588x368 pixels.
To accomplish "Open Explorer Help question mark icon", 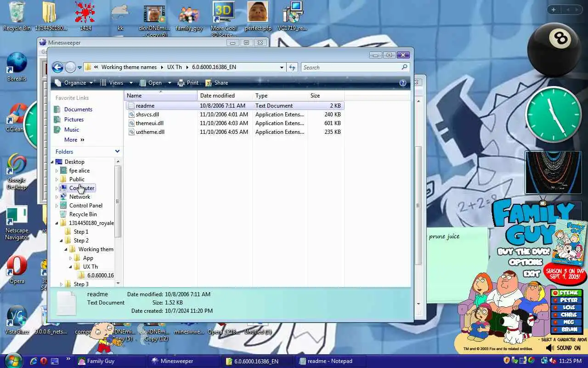I will (x=403, y=83).
